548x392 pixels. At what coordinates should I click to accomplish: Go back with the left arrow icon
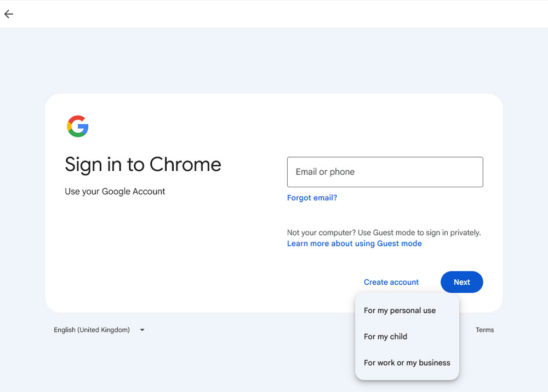tap(9, 14)
